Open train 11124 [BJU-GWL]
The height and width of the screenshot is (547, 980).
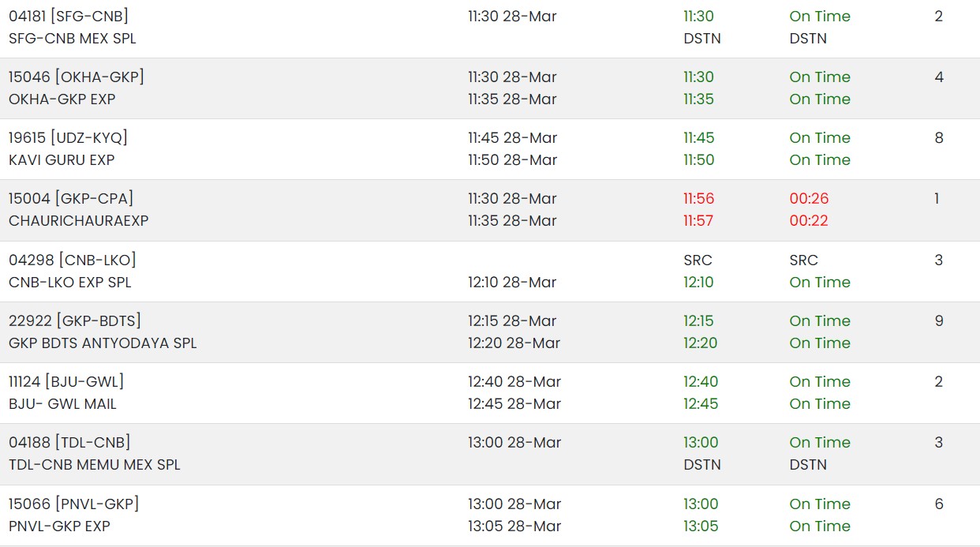tap(66, 381)
